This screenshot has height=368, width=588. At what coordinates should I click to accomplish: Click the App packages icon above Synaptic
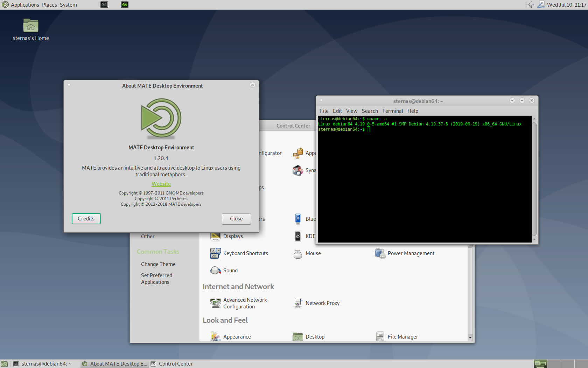297,153
